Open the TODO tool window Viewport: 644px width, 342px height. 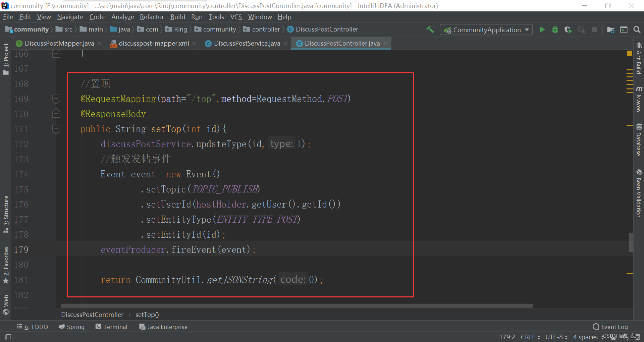click(x=33, y=327)
